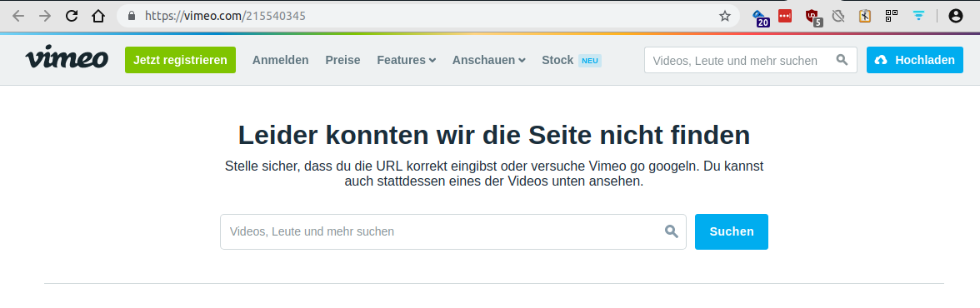Open the Stock NEU link

[572, 60]
